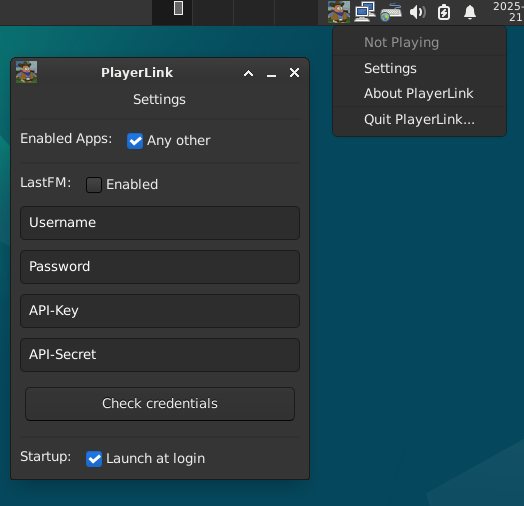Open the volume speaker icon
The height and width of the screenshot is (506, 524).
coord(417,12)
